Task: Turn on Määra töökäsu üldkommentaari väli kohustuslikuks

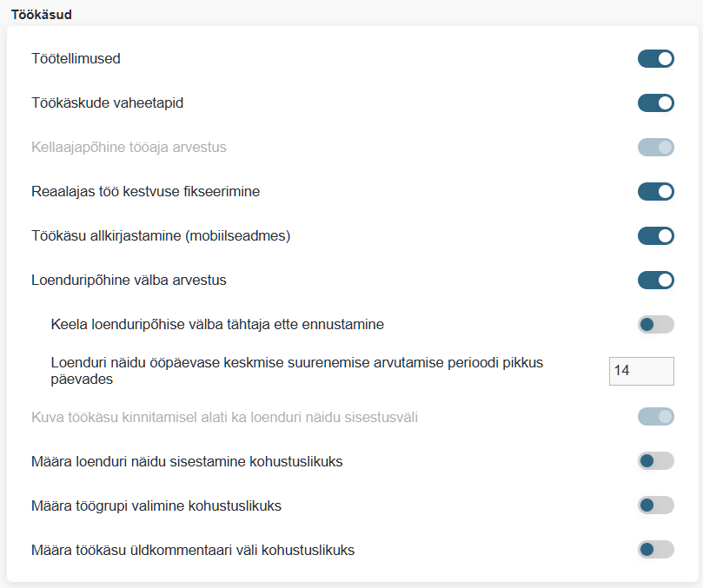Action: [x=655, y=550]
